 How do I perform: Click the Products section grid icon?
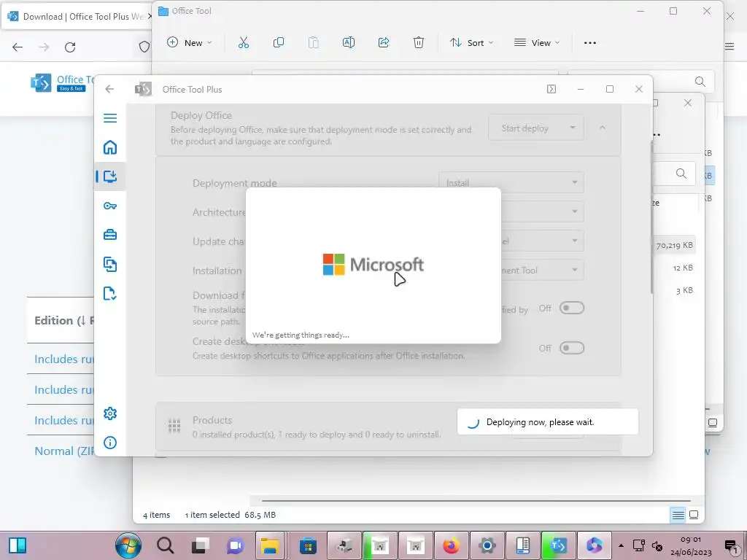coord(174,425)
